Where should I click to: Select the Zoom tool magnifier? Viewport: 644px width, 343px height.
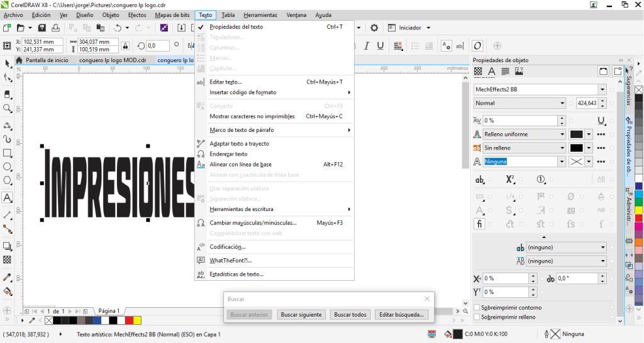coord(7,108)
